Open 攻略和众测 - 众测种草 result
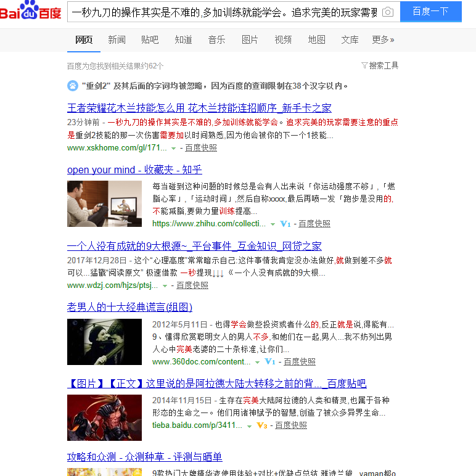476x476 pixels. (x=144, y=456)
